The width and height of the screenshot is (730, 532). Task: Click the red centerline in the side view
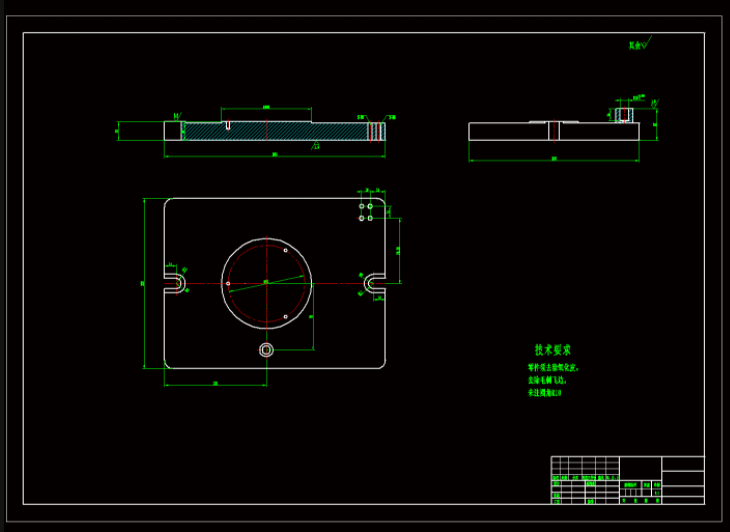pos(554,130)
